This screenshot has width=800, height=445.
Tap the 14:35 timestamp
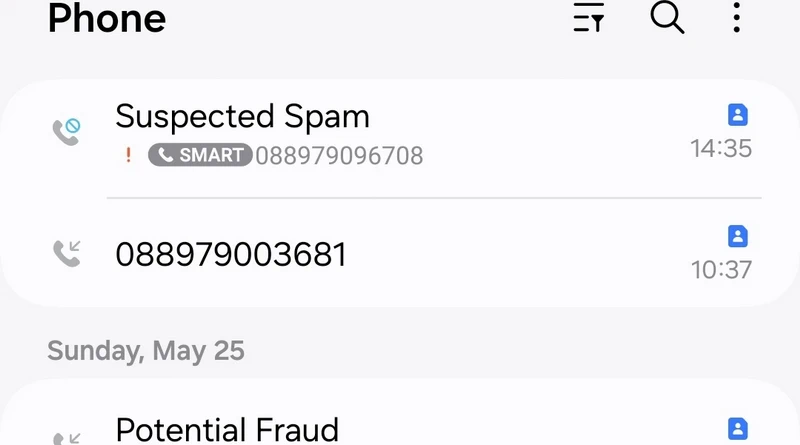(x=721, y=149)
